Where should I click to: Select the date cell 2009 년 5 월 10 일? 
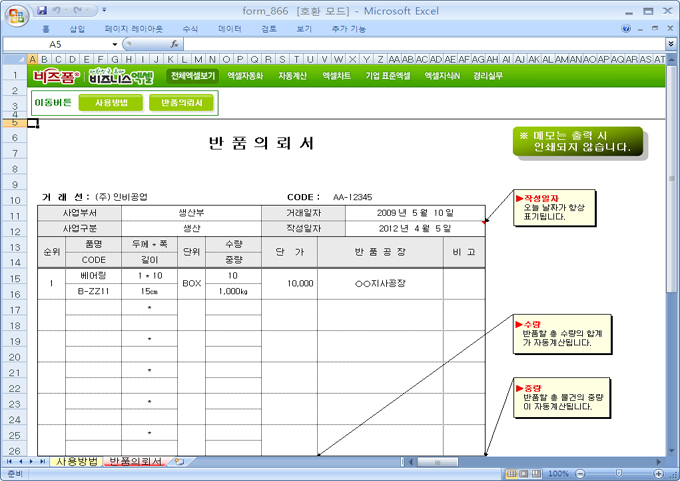point(415,213)
